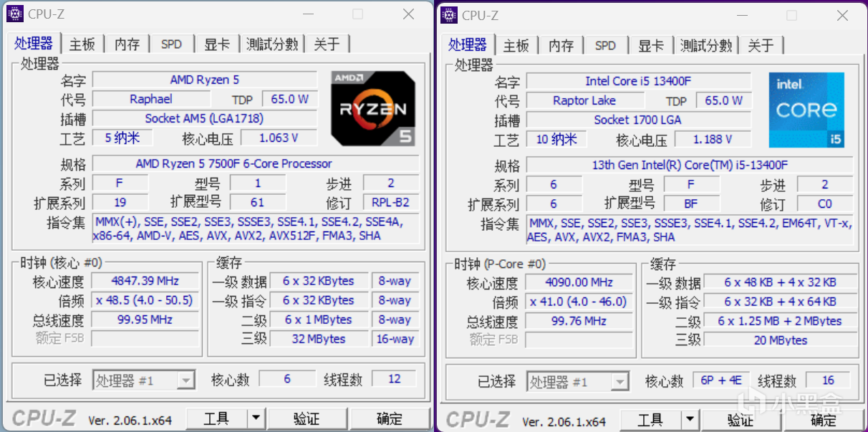Close the right CPU-Z window
Screen dimensions: 868x432
point(842,16)
